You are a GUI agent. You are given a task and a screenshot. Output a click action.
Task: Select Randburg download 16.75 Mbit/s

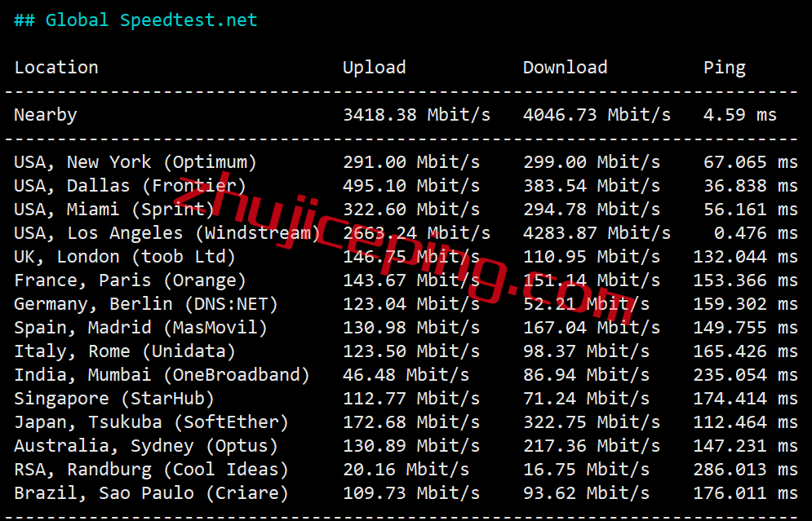pyautogui.click(x=586, y=470)
